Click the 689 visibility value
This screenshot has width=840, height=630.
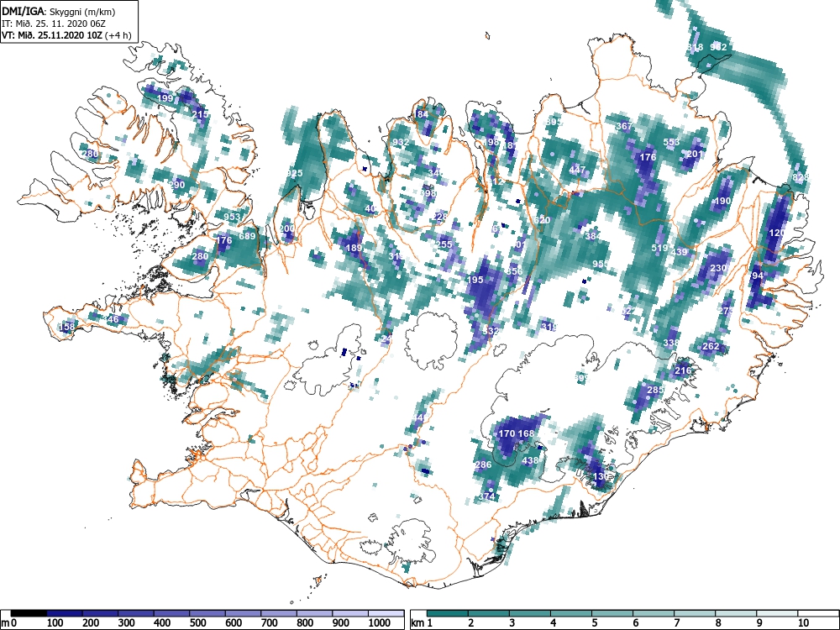[247, 236]
